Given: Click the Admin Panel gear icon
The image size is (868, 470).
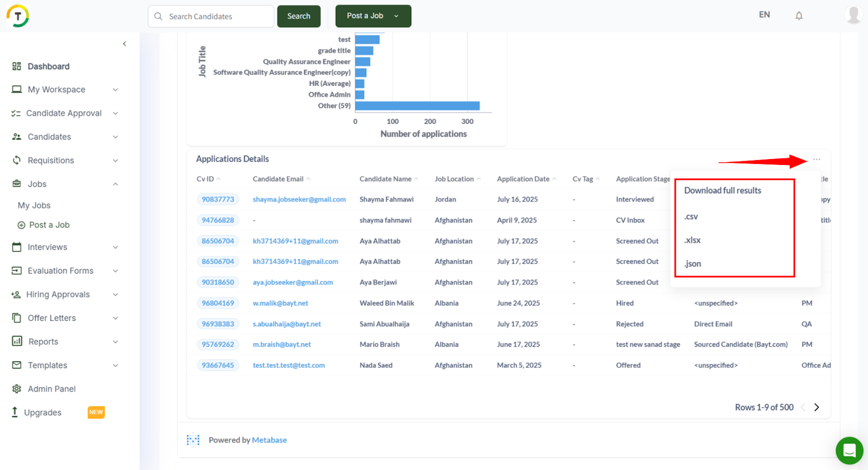Looking at the screenshot, I should (17, 389).
